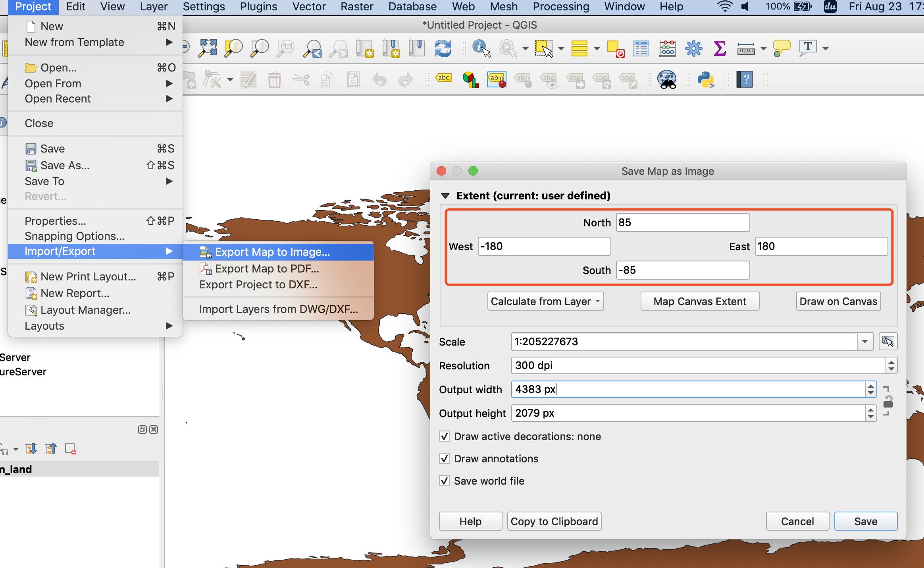Click New Map View icon
This screenshot has height=568, width=924.
point(365,48)
